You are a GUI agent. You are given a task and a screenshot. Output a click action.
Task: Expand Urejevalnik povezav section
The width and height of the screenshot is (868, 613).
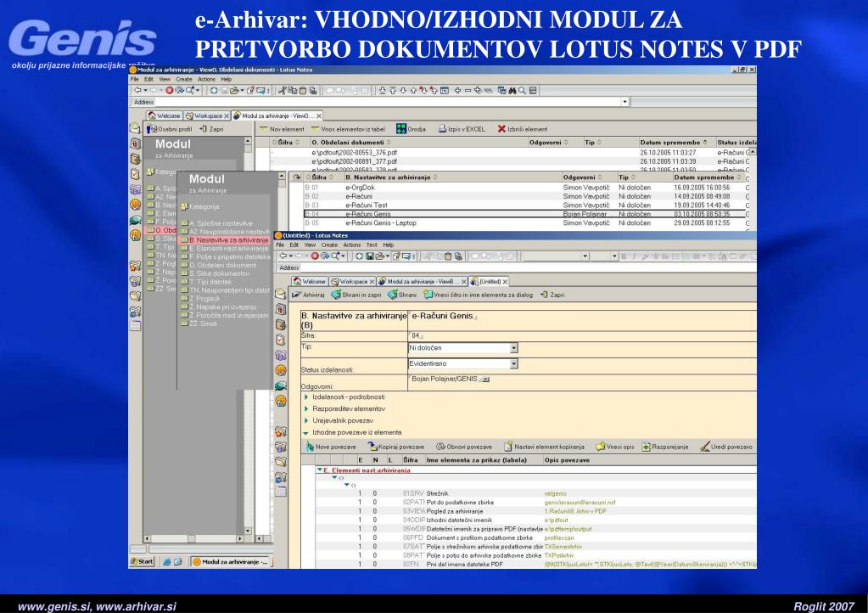(x=306, y=420)
